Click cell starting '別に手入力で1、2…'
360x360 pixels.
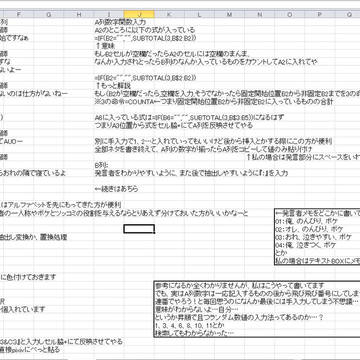tap(213, 141)
